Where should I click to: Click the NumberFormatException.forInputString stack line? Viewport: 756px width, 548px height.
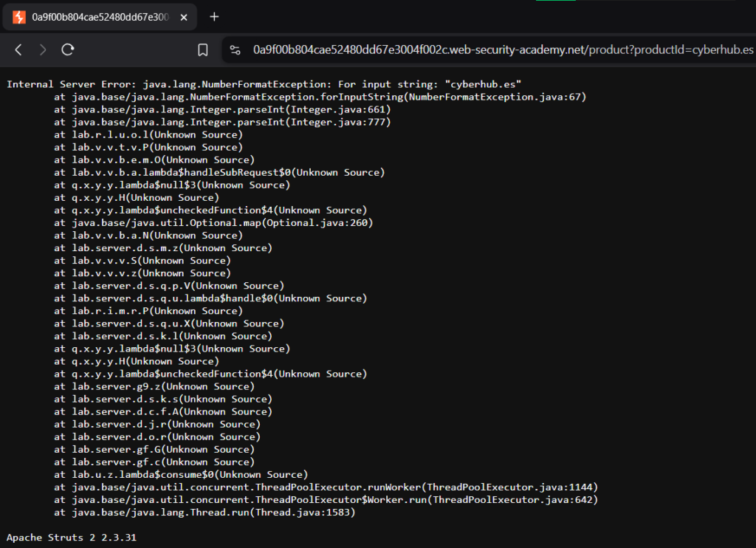[320, 97]
